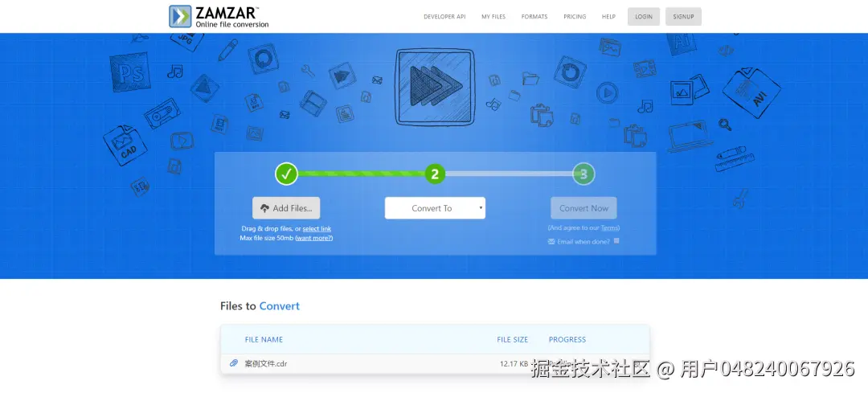This screenshot has width=868, height=393.
Task: Enable the Email when done checkbox
Action: [x=616, y=241]
